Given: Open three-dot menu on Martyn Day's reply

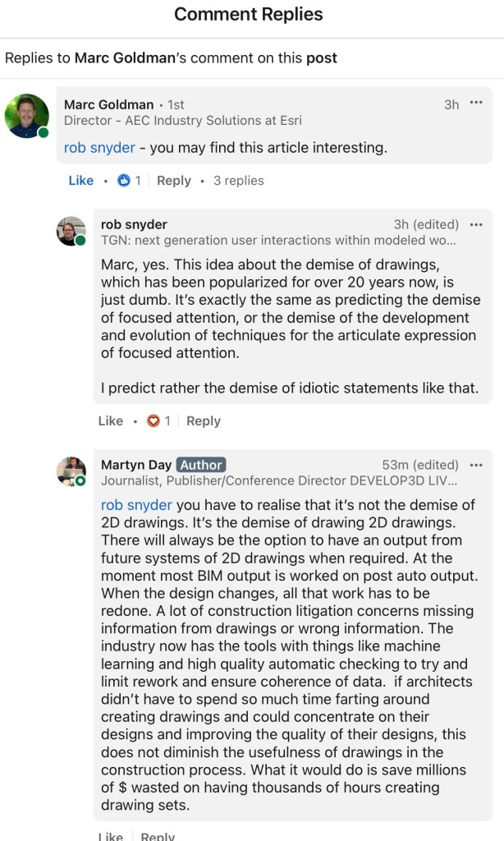Looking at the screenshot, I should (x=476, y=465).
